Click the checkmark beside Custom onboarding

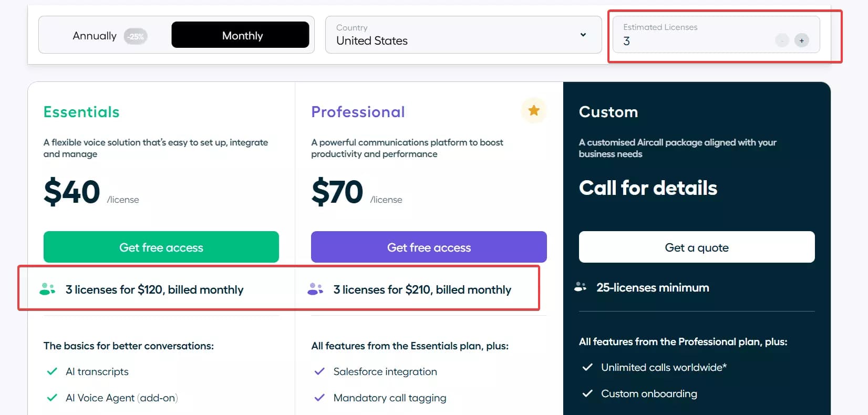coord(587,393)
